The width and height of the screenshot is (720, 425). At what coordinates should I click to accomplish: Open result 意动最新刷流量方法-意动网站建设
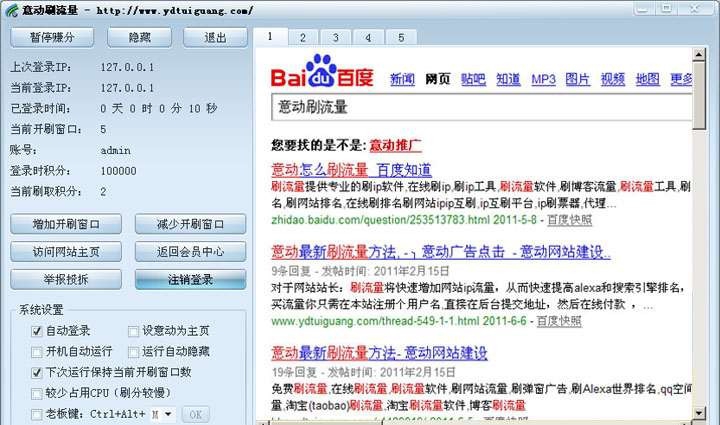click(379, 352)
